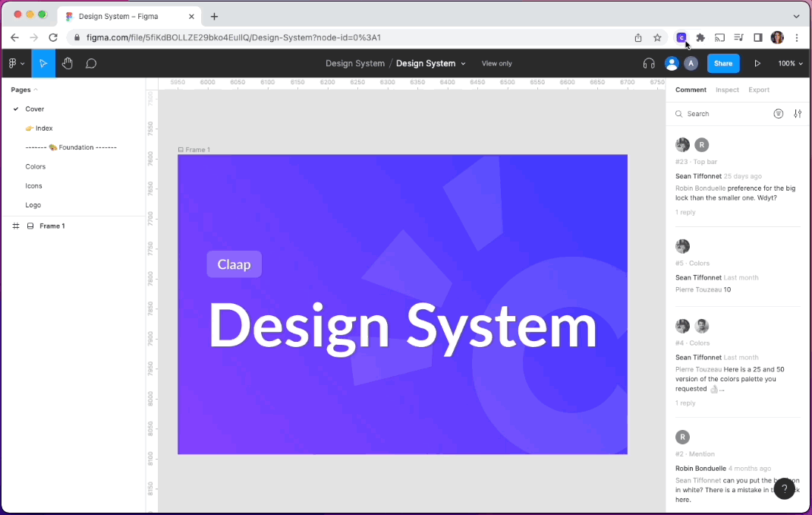Open a new browser tab
This screenshot has height=515, width=812.
coord(215,17)
